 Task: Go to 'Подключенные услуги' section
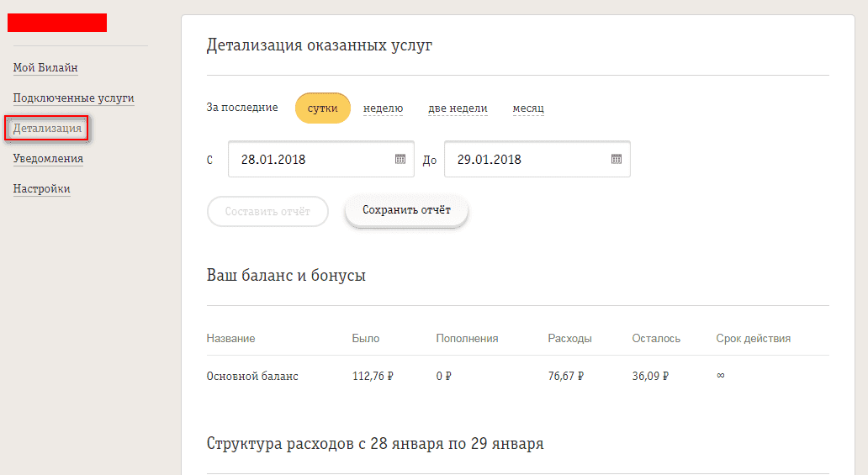[73, 98]
